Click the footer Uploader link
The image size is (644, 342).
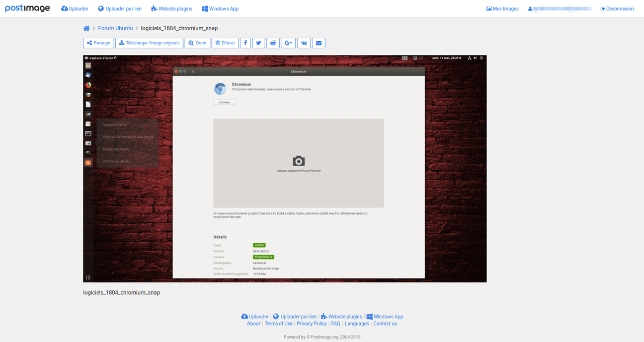[255, 317]
